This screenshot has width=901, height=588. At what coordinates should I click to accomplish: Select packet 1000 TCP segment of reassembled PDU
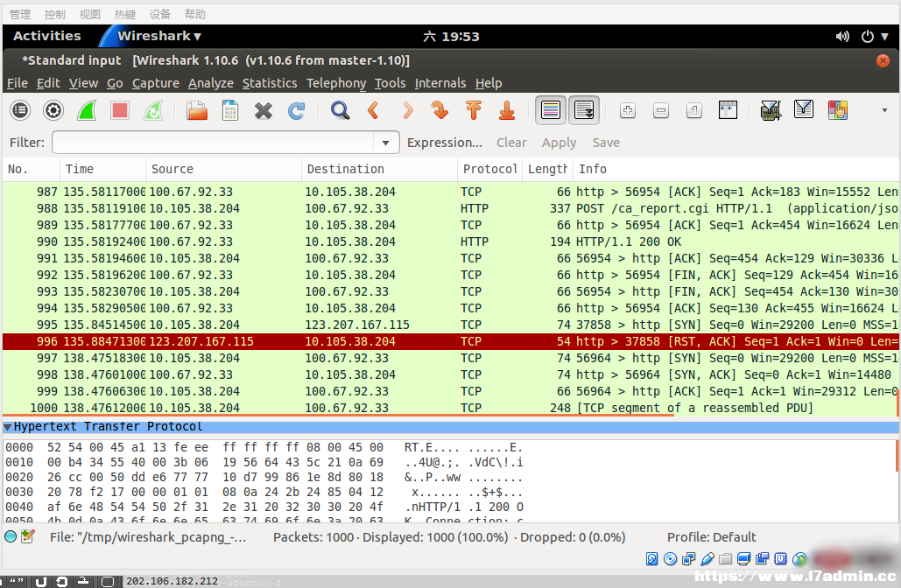450,408
